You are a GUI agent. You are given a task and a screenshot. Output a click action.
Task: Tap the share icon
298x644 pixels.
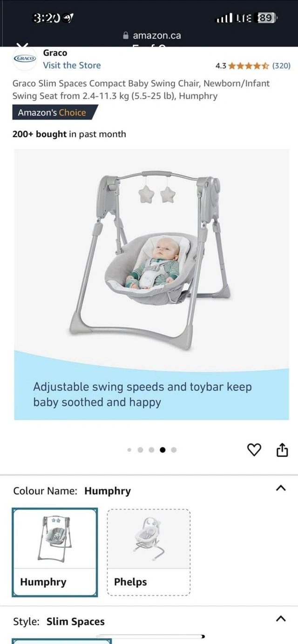[283, 450]
